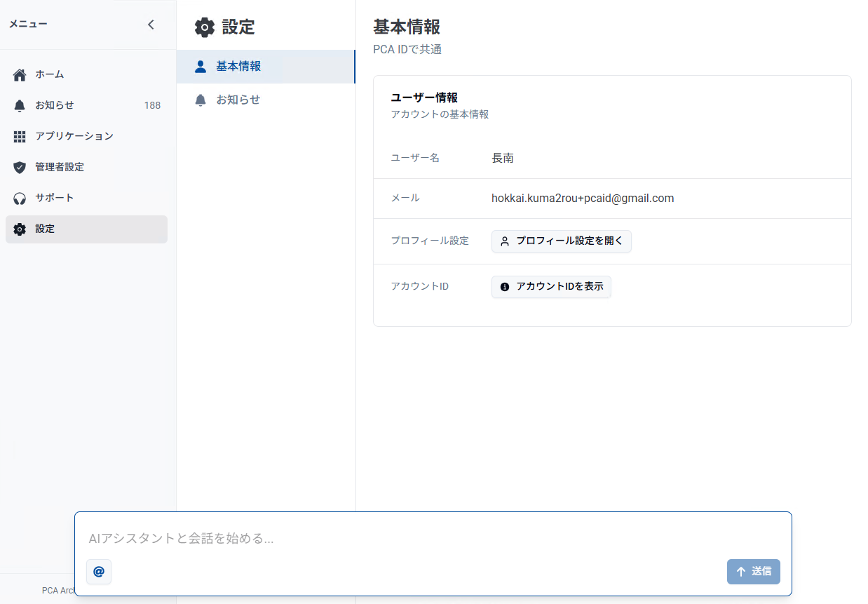Click the @ mention icon in the chat box
Screen dimensions: 868x604
point(99,572)
